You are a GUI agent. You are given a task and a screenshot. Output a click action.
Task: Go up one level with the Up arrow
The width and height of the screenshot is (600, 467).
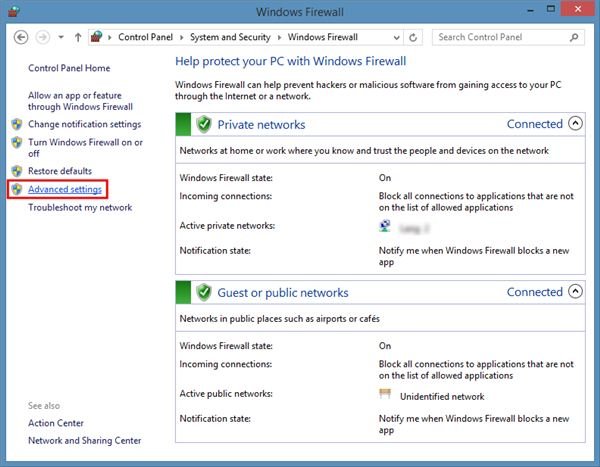tap(78, 38)
